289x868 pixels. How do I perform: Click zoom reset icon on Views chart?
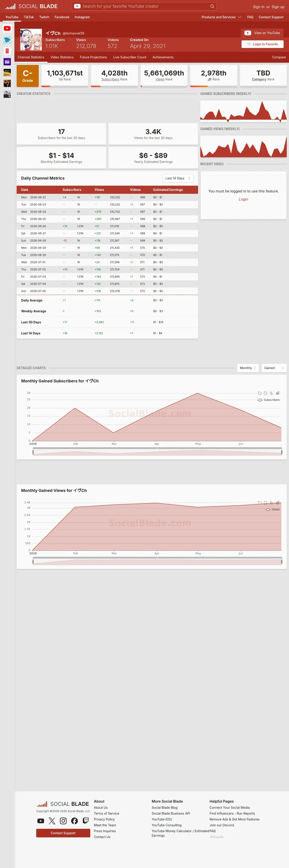(265, 503)
